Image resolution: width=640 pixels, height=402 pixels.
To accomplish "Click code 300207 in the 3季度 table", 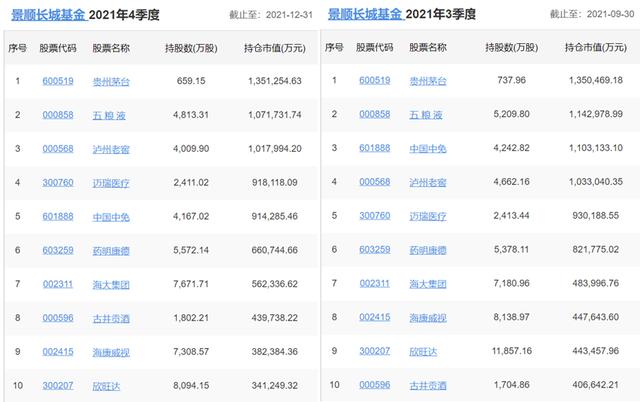I will 375,351.
